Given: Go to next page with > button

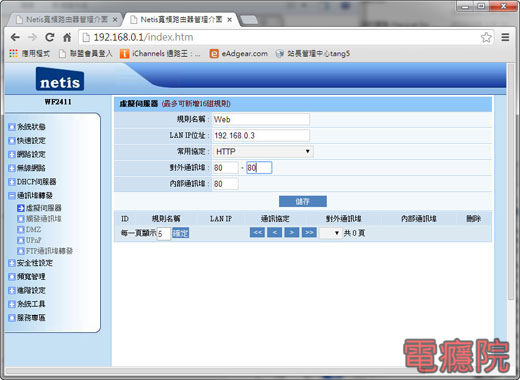Looking at the screenshot, I should tap(292, 232).
